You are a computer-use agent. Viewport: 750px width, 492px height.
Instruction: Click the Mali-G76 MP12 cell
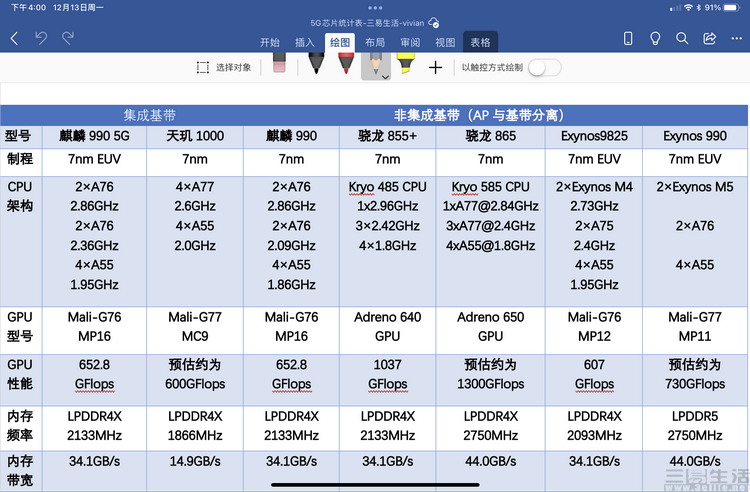(x=594, y=330)
